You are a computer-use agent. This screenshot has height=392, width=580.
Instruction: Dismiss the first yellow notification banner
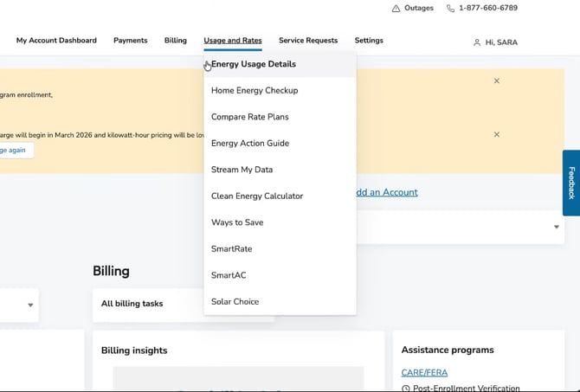coord(496,80)
